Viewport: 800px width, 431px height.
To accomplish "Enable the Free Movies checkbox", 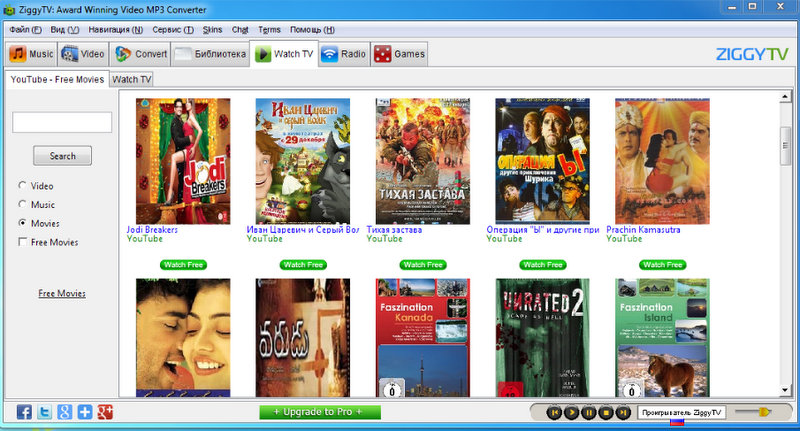I will pos(22,242).
